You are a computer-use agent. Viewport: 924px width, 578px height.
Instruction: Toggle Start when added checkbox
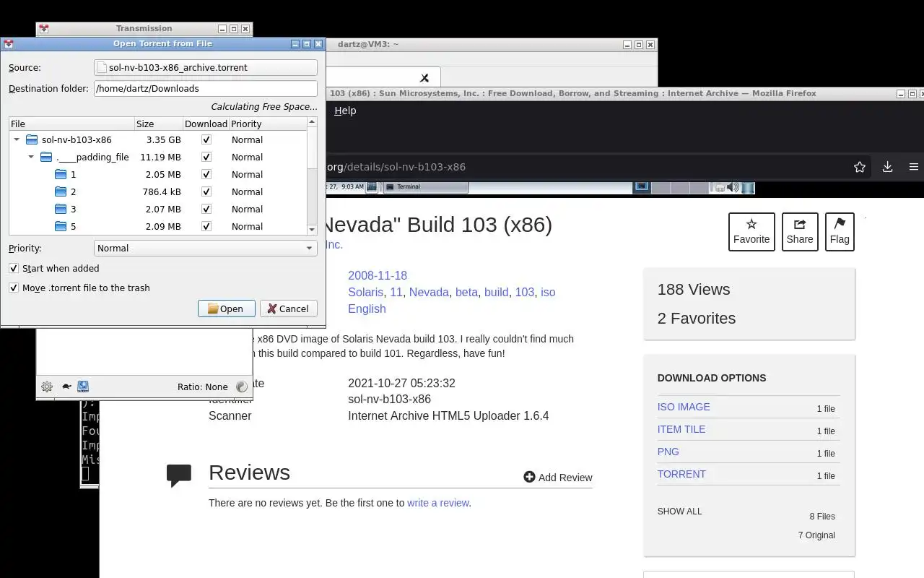(x=14, y=268)
